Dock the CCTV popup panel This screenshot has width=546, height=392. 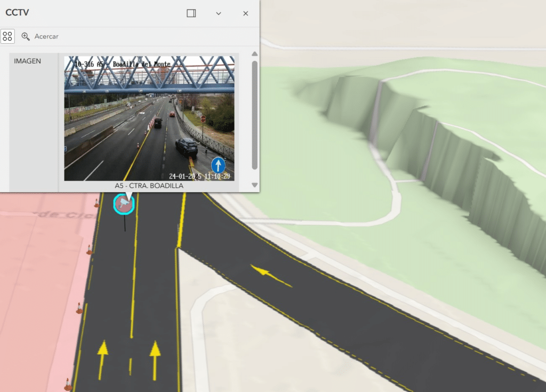(191, 13)
